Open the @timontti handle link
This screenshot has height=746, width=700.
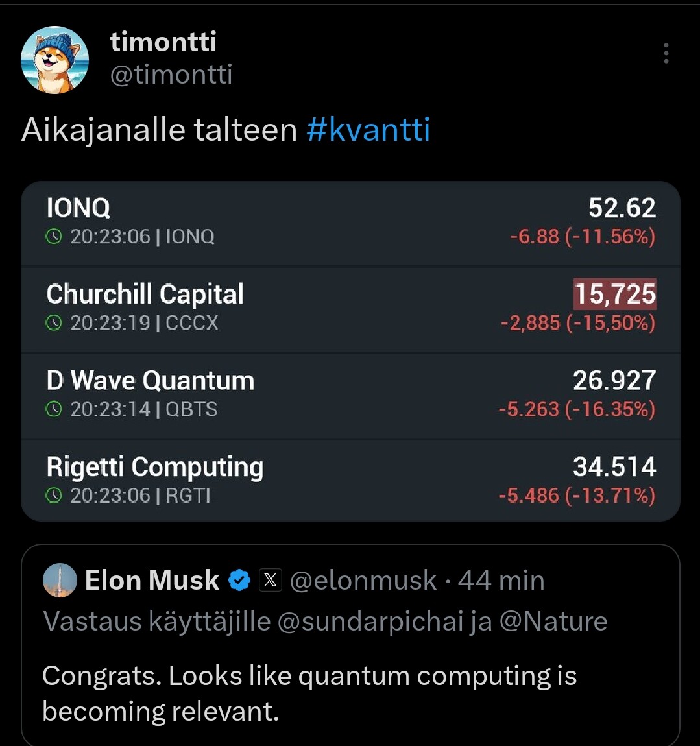point(171,75)
